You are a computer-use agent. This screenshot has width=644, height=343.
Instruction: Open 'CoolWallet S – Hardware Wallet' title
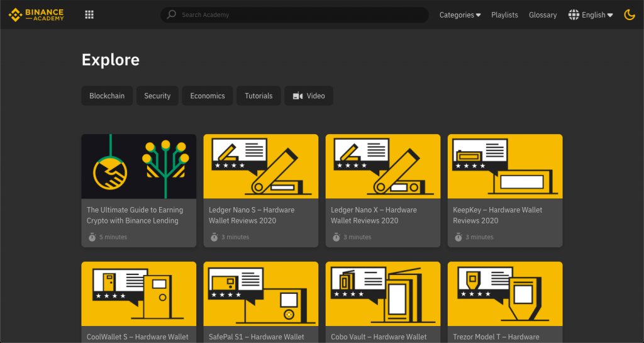point(138,337)
